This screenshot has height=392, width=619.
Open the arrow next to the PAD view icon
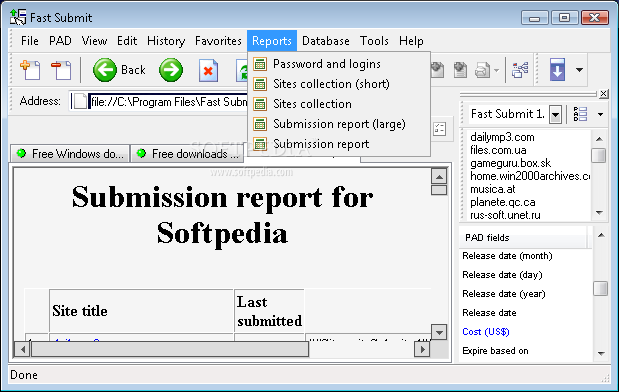pos(600,114)
